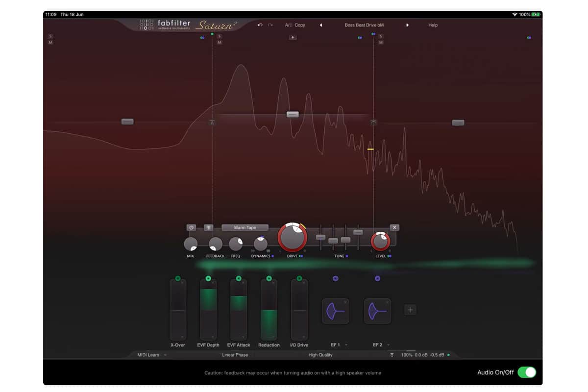
Task: Go to the previous preset with left arrow
Action: 321,25
